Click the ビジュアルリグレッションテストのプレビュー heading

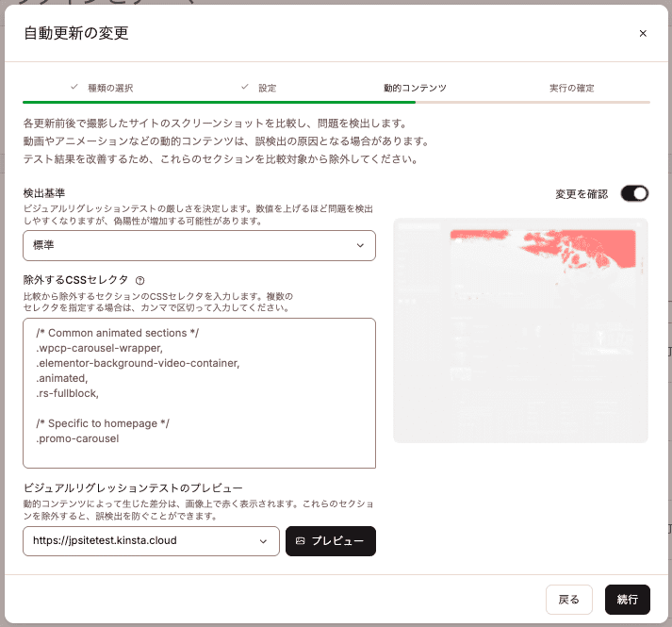click(133, 488)
